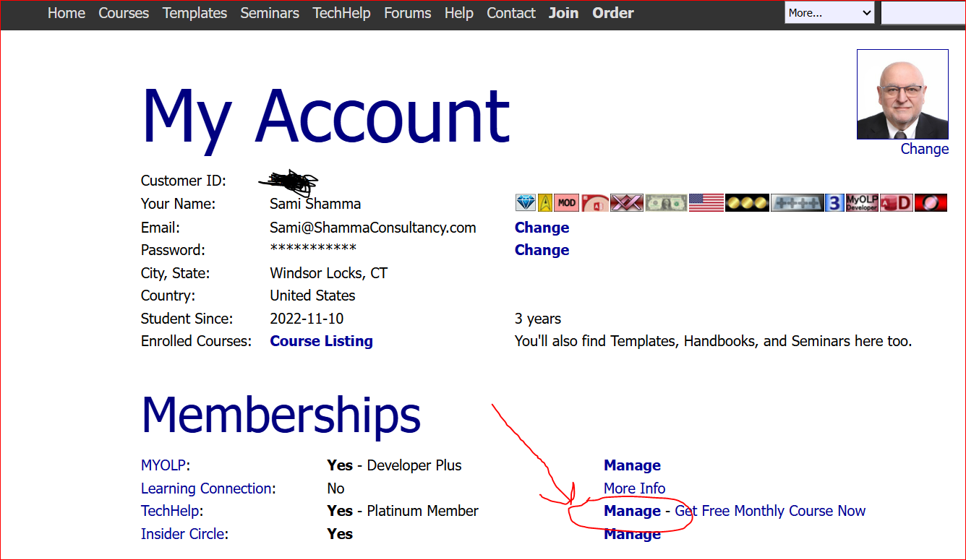Click Get Free Monthly Course Now
This screenshot has width=966, height=560.
click(x=770, y=511)
